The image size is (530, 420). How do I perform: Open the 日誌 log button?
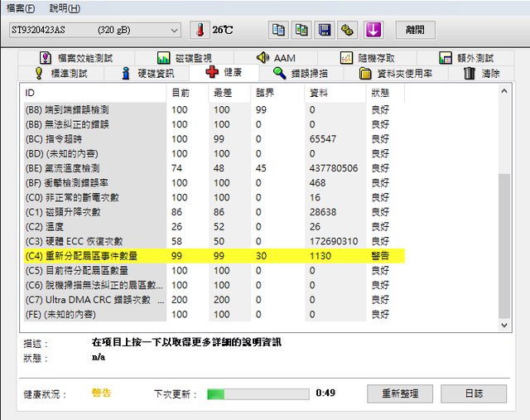[473, 393]
